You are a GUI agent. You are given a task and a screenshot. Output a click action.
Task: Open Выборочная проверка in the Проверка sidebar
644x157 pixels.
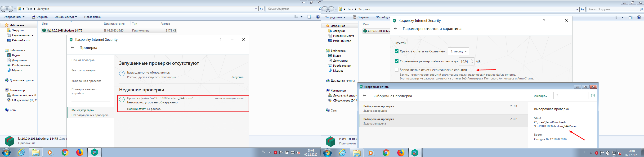coord(86,81)
